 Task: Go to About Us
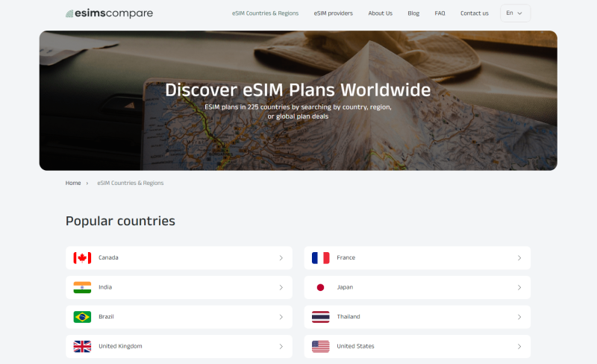[380, 13]
